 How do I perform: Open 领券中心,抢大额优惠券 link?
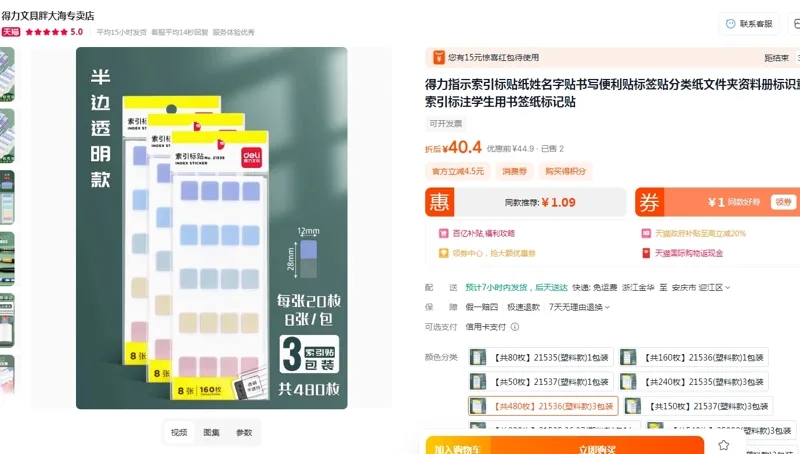coord(494,253)
